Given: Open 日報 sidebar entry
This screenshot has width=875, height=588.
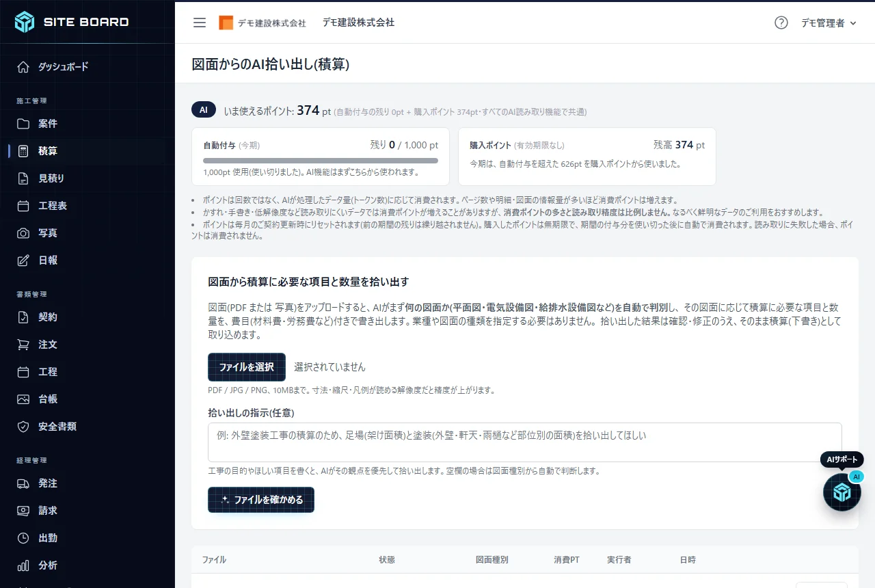Looking at the screenshot, I should (87, 260).
